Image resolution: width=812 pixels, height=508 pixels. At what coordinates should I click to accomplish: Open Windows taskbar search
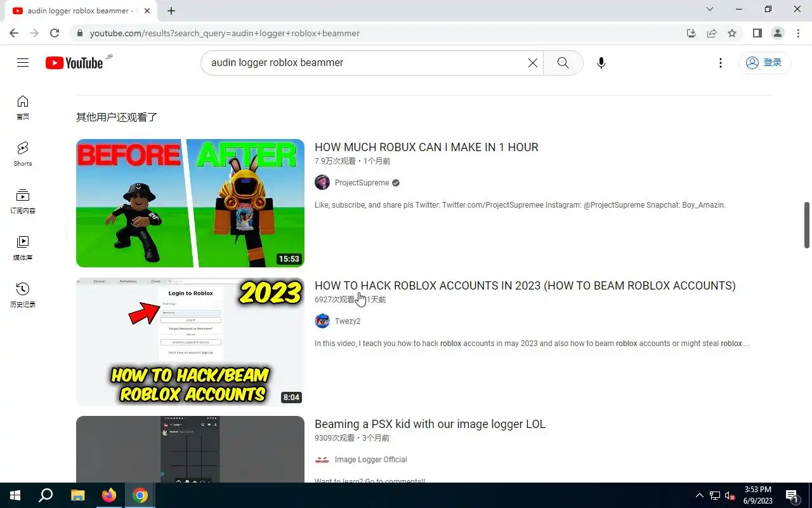[x=46, y=495]
